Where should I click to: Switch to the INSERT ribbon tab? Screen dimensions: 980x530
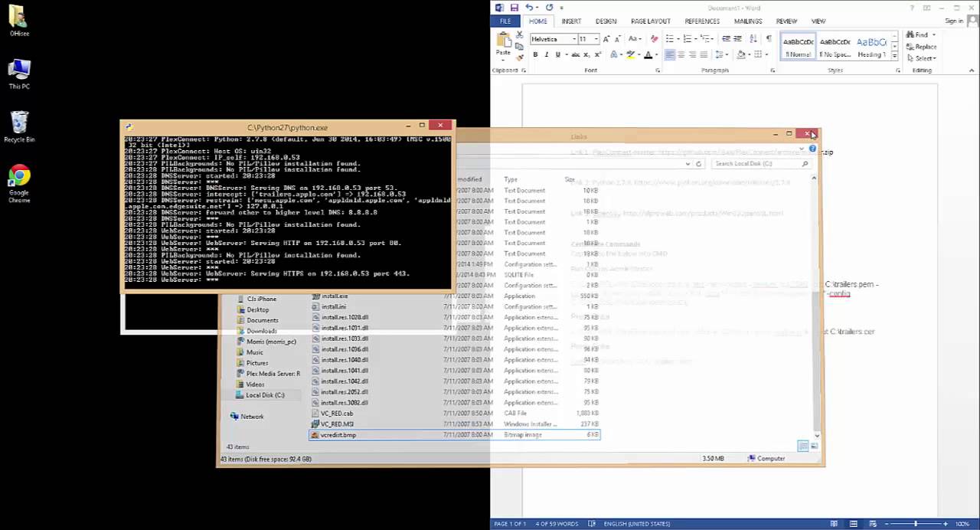click(x=571, y=21)
